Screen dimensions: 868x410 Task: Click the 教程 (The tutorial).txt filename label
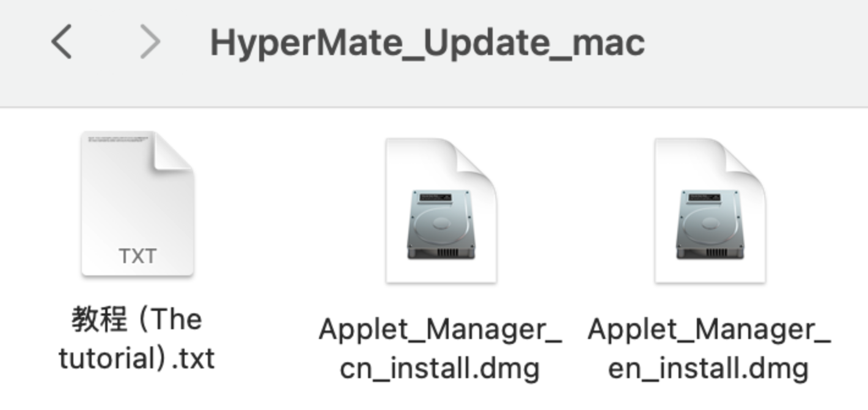pyautogui.click(x=137, y=338)
